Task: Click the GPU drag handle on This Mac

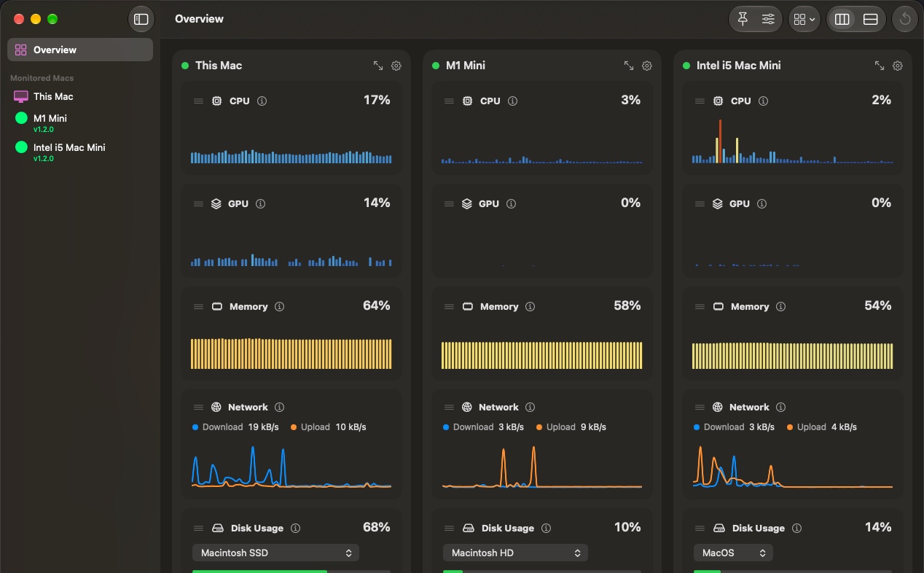Action: 198,204
